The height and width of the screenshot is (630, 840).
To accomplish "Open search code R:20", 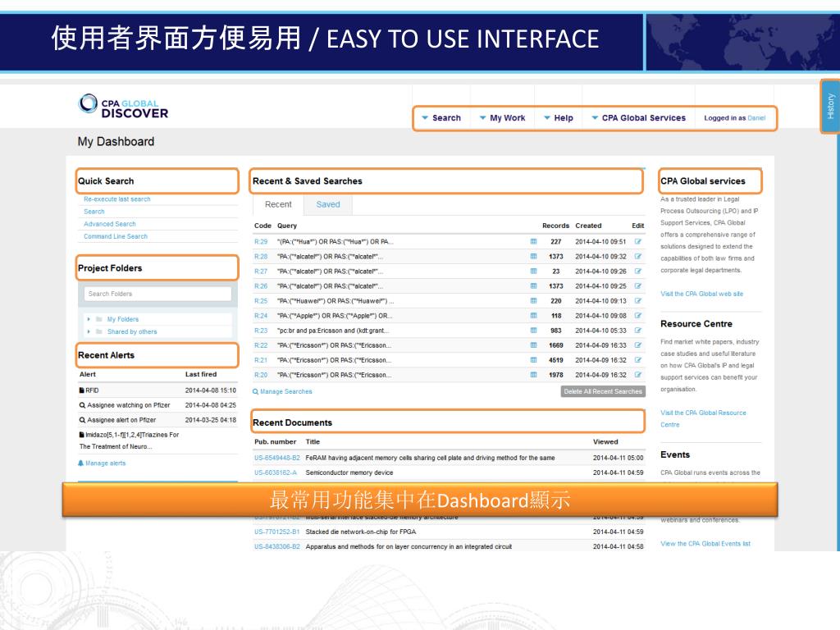I will tap(261, 375).
